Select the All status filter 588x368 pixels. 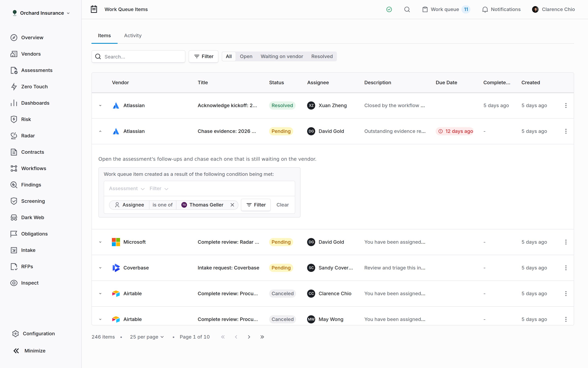point(229,56)
